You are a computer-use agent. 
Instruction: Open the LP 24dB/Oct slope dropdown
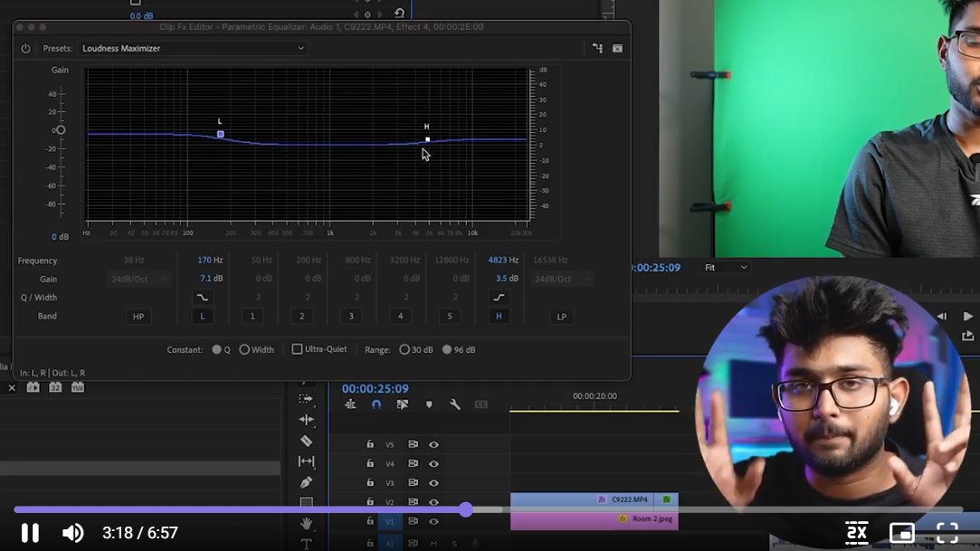(x=561, y=279)
